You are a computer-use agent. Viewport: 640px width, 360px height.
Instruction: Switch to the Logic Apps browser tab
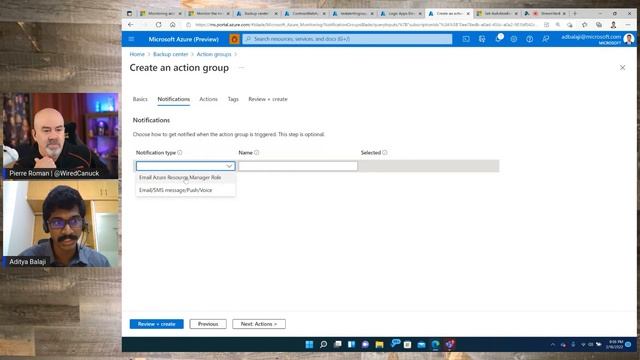(x=401, y=13)
